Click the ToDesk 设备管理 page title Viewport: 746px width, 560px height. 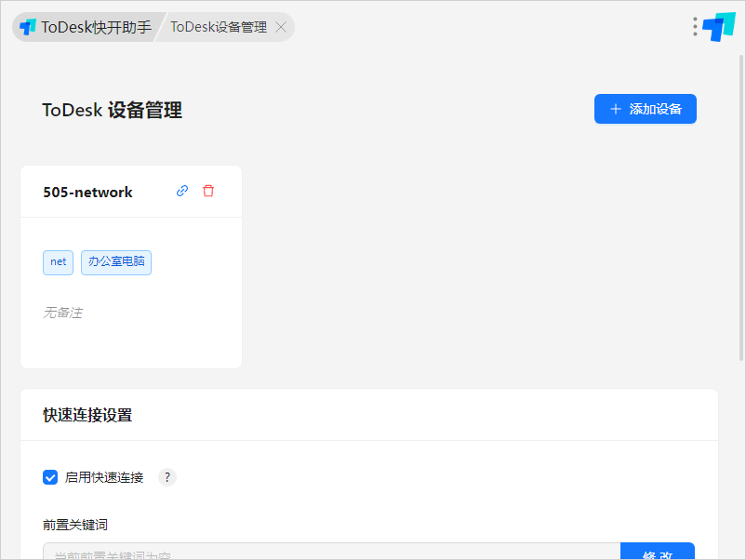pos(112,110)
